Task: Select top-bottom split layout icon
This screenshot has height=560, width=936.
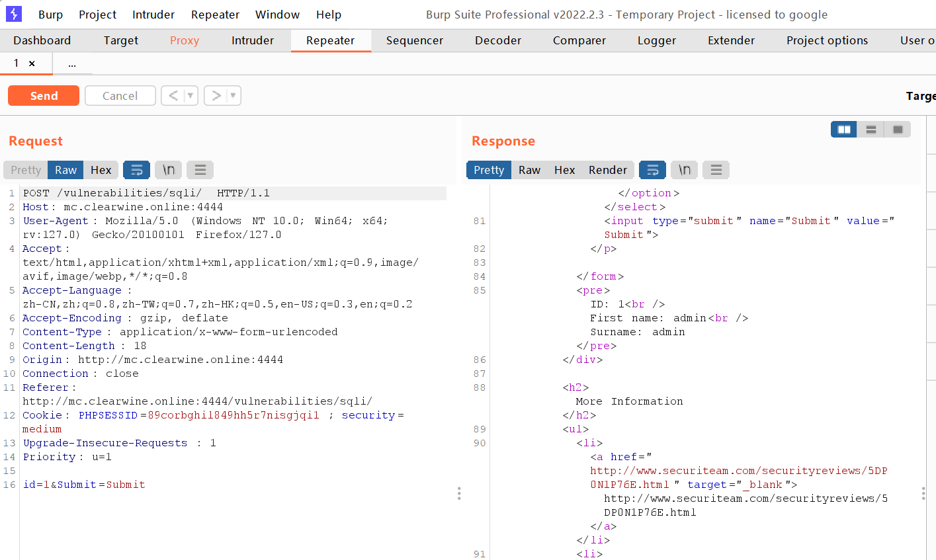Action: [x=871, y=130]
